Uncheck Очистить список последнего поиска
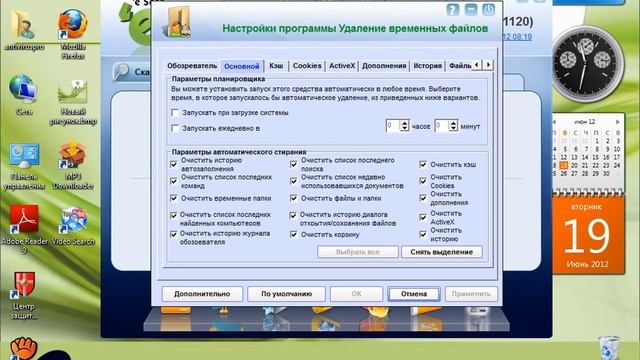Viewport: 640px width, 360px height. tap(293, 164)
